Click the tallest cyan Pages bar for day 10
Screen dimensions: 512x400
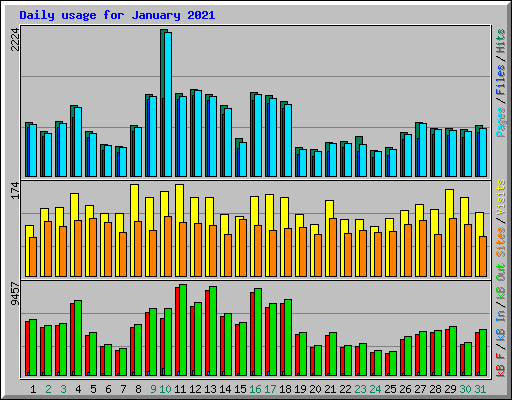click(168, 104)
